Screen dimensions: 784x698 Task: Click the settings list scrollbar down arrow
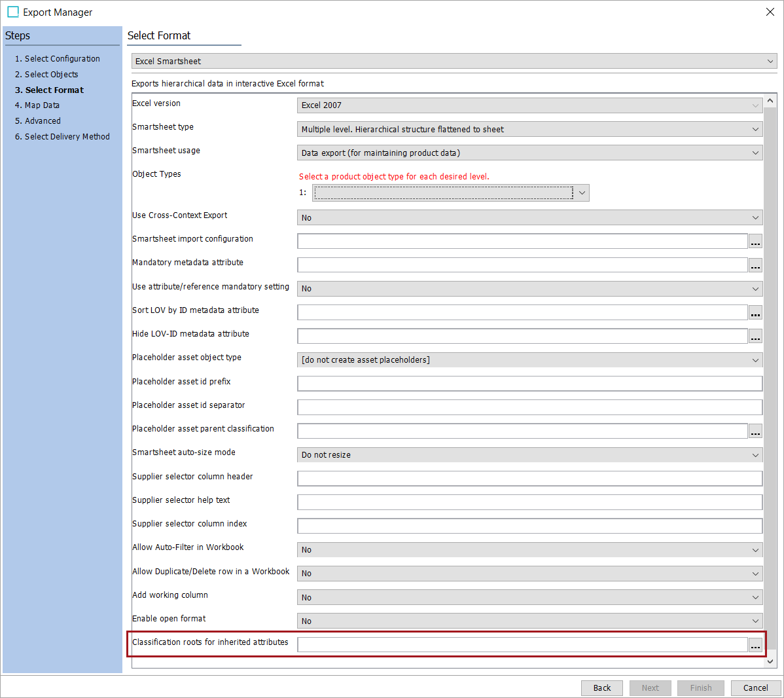click(770, 661)
